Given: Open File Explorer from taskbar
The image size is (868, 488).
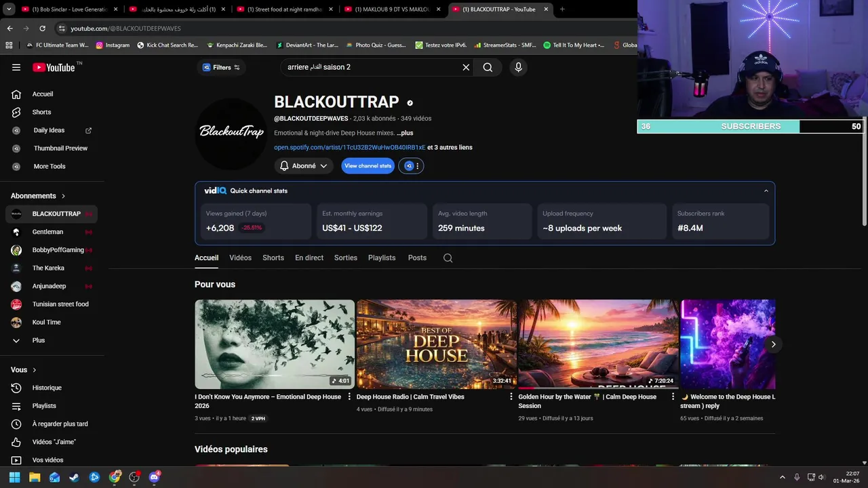Looking at the screenshot, I should click(35, 477).
